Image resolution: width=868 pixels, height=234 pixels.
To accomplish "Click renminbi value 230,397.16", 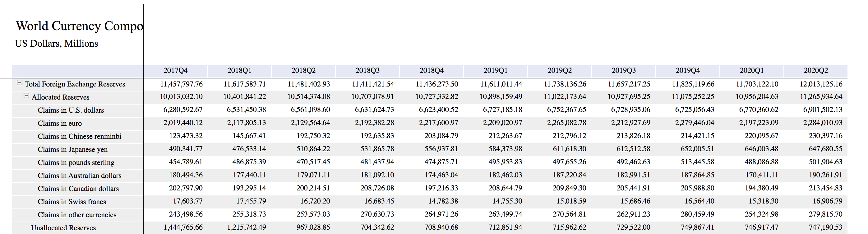I will [x=825, y=136].
